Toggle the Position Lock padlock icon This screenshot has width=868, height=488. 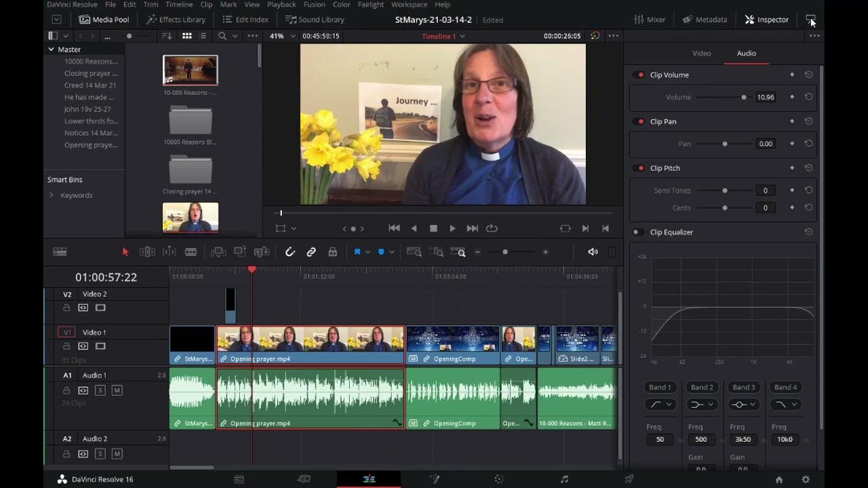(x=332, y=252)
